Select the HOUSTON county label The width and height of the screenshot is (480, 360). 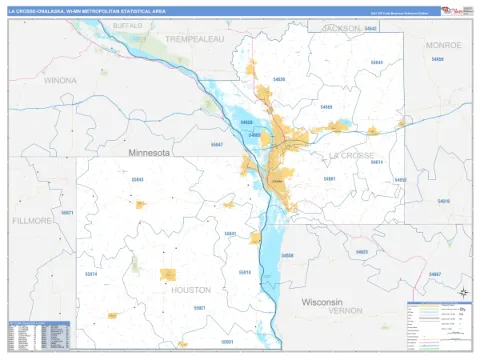coord(191,290)
